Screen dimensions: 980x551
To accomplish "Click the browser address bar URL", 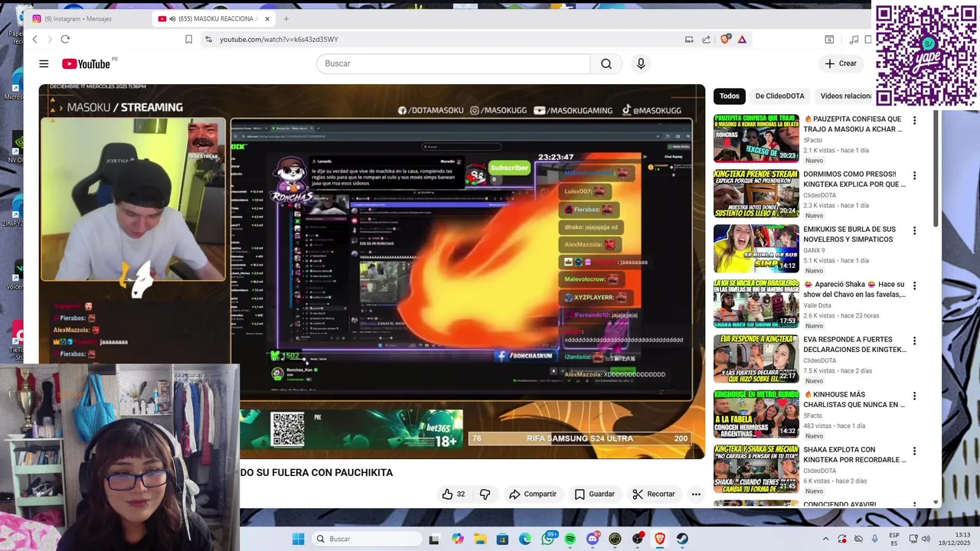I will click(x=279, y=39).
